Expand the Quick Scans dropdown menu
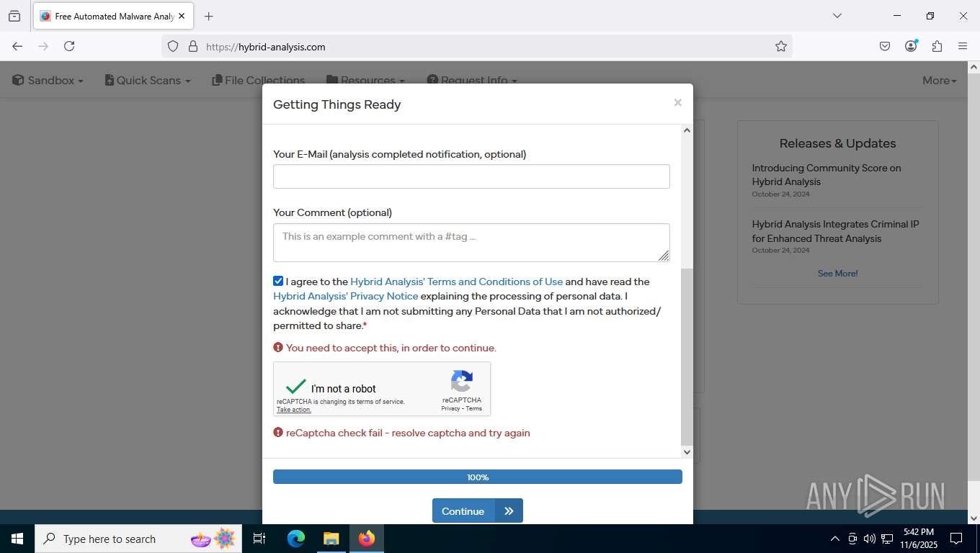The height and width of the screenshot is (553, 980). 148,81
